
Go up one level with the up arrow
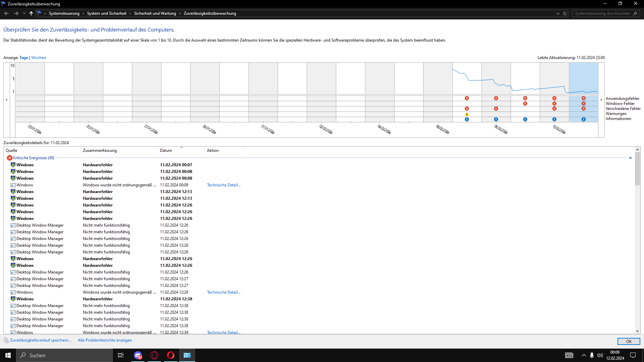pos(31,13)
